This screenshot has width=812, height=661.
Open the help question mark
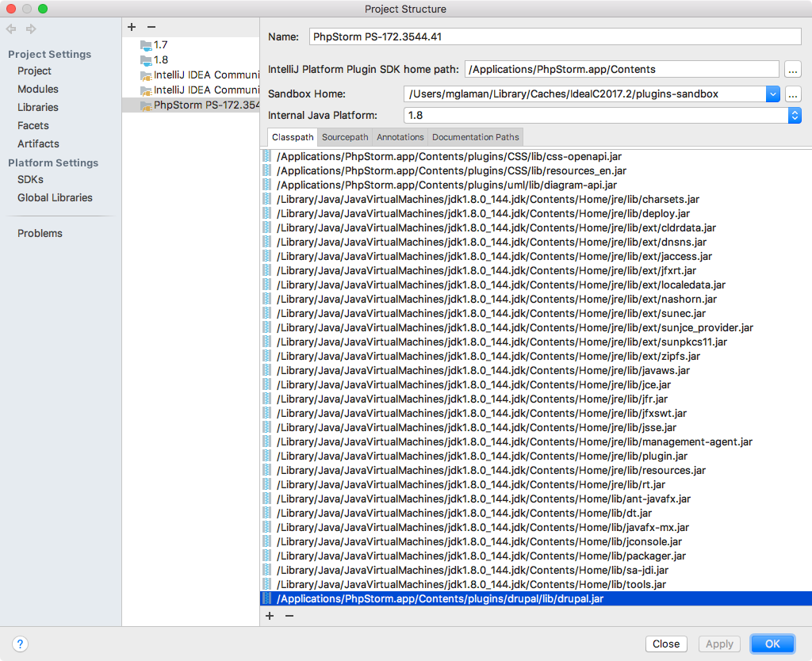tap(20, 644)
